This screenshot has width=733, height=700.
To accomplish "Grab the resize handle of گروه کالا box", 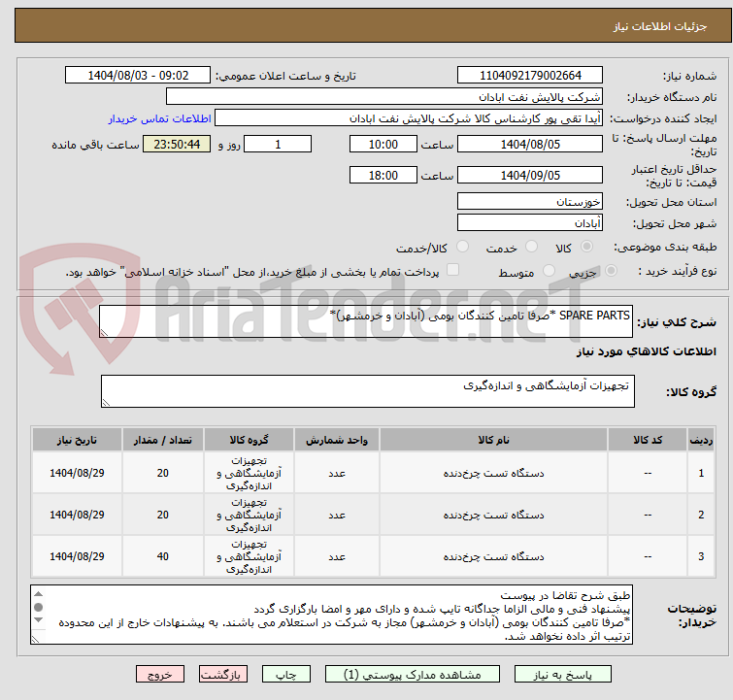I will click(106, 402).
